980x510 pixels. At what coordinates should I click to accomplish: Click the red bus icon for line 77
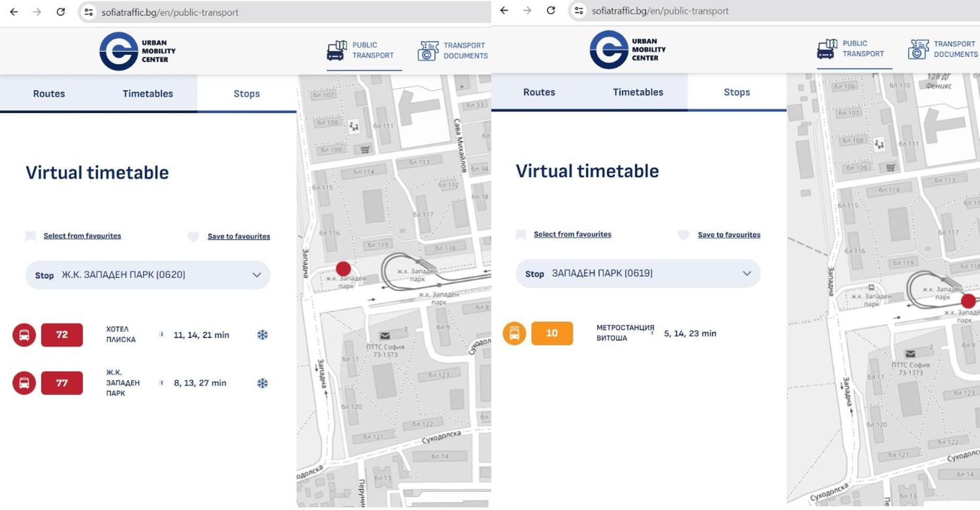pos(24,383)
